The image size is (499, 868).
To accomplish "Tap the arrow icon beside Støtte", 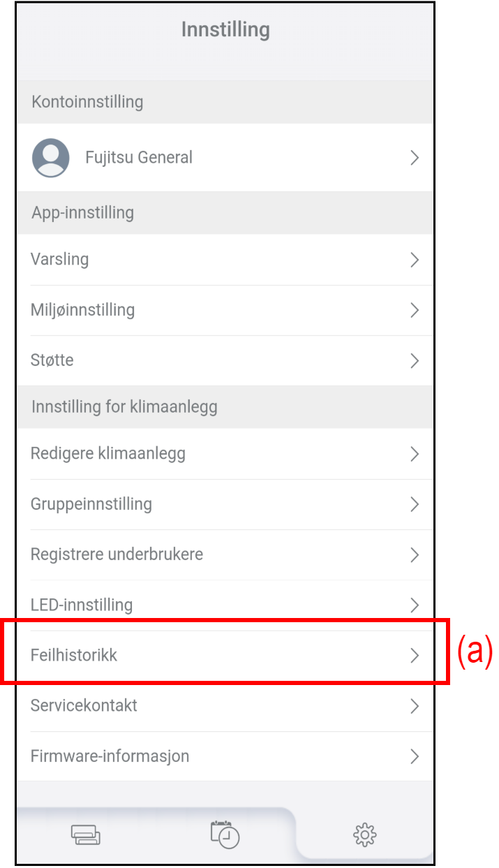I will tap(415, 360).
